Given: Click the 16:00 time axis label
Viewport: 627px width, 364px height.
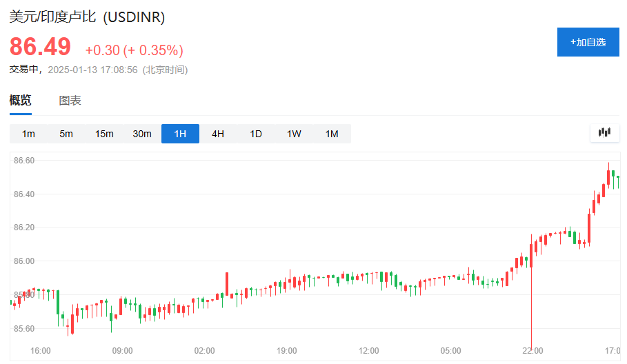Looking at the screenshot, I should point(41,351).
